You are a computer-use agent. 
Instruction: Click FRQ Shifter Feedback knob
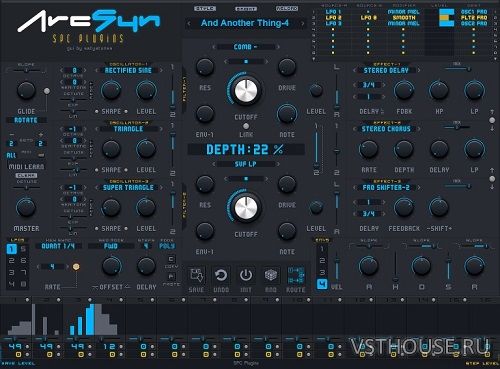[404, 208]
